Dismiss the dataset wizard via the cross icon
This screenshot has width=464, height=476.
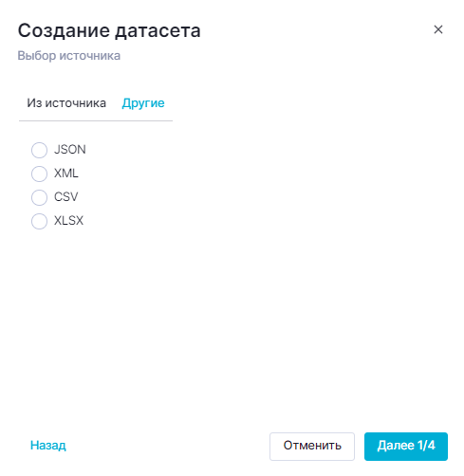click(x=438, y=29)
